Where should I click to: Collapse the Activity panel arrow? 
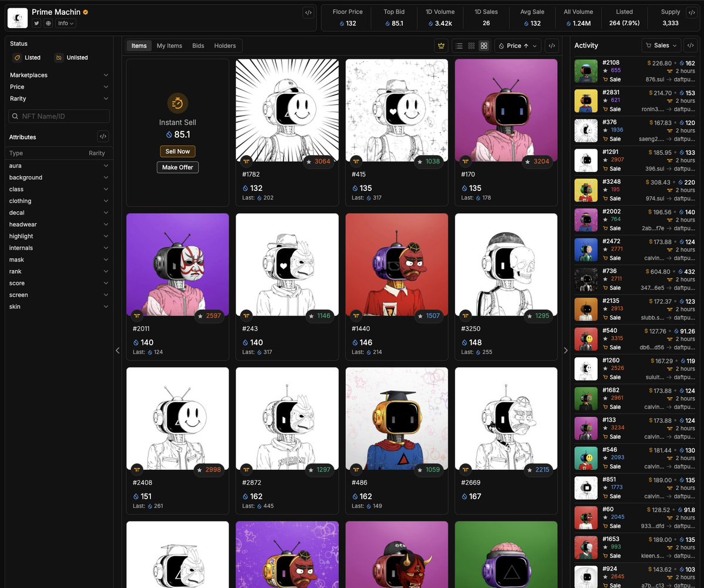click(x=565, y=350)
